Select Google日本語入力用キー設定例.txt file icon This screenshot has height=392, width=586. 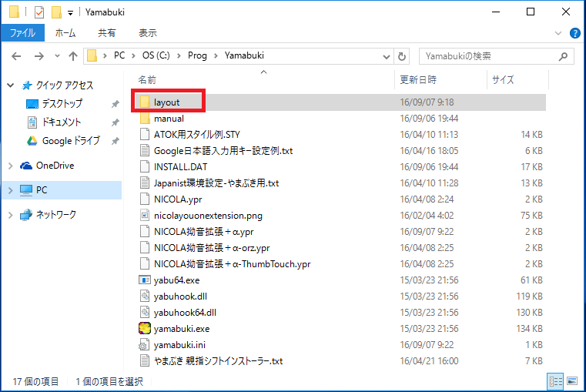tap(145, 151)
